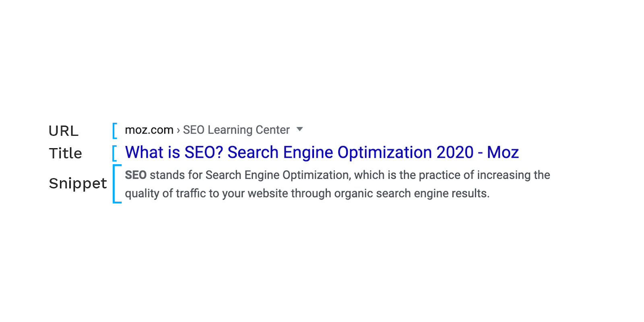Click the question mark after 'What is SEO'
The height and width of the screenshot is (322, 644).
click(x=219, y=153)
